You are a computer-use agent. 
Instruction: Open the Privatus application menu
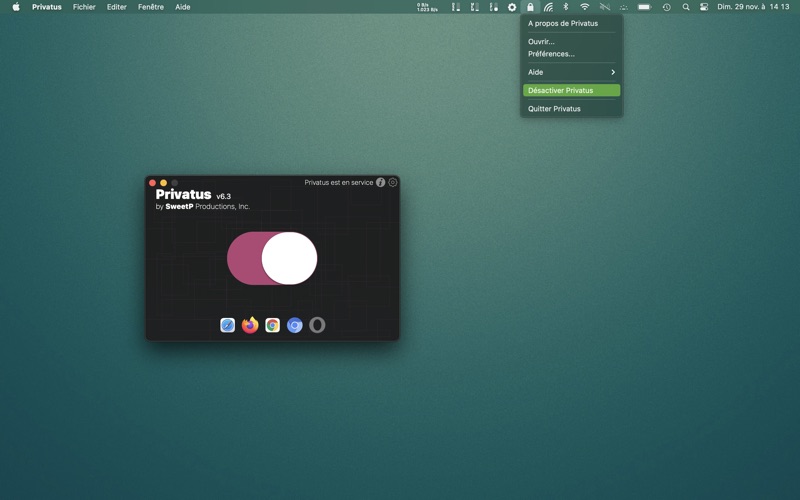[x=46, y=7]
